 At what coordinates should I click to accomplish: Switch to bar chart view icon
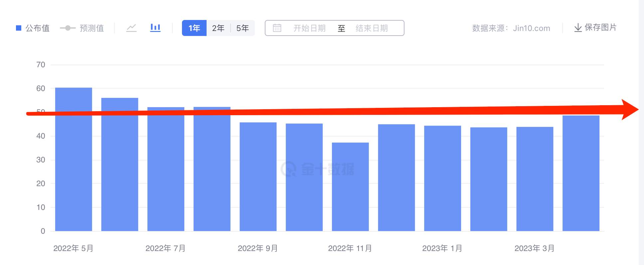coord(155,28)
